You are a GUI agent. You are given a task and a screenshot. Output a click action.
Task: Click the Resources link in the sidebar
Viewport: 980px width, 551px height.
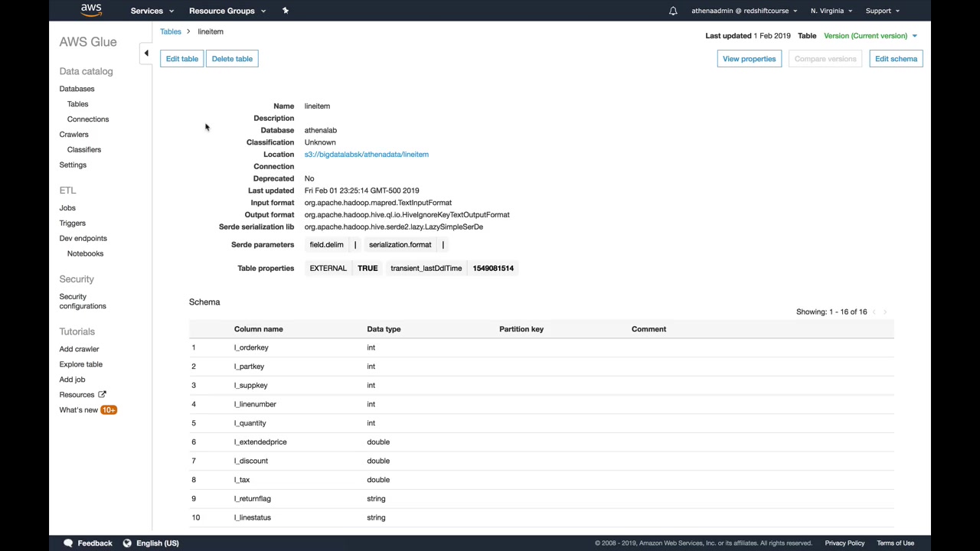click(77, 395)
